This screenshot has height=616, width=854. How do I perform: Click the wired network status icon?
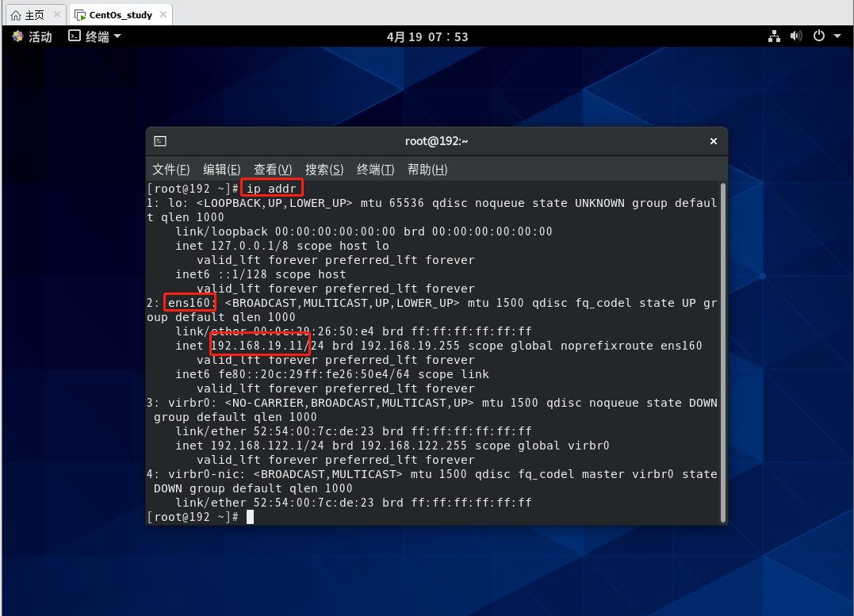pos(775,36)
